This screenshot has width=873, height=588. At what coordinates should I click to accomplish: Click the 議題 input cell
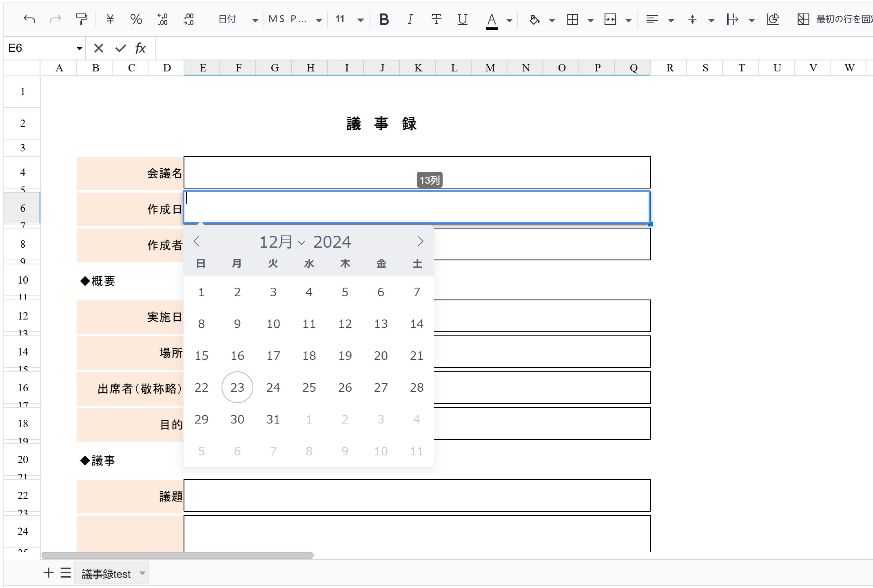(417, 495)
